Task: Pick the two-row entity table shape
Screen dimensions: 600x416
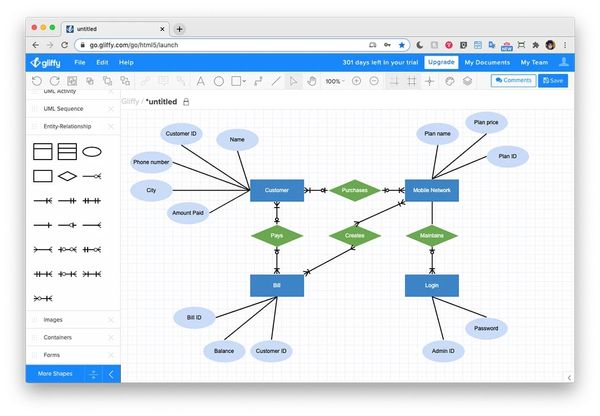Action: click(43, 152)
